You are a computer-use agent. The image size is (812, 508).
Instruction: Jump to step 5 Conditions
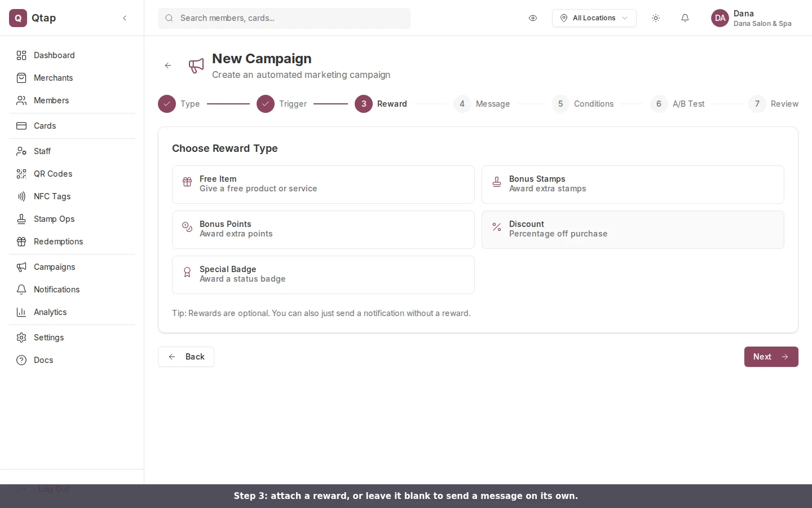click(582, 104)
